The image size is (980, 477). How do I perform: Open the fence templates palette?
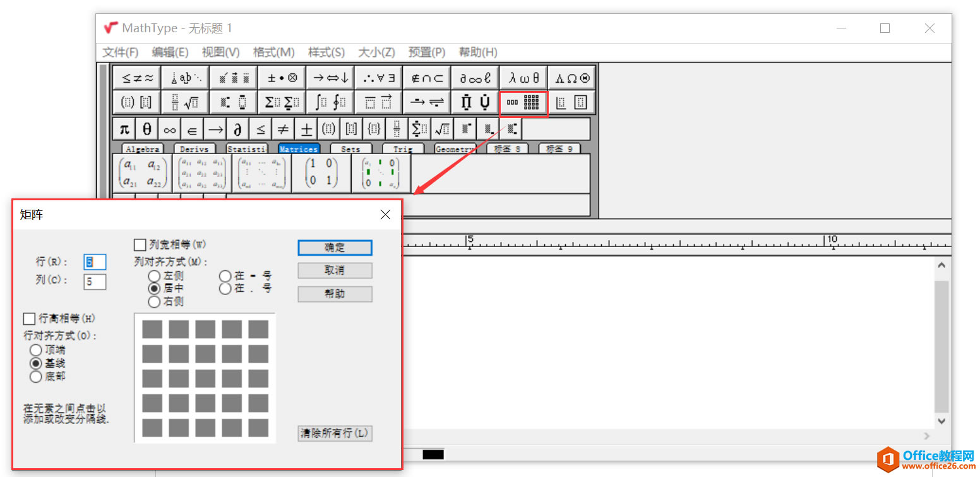(x=136, y=102)
